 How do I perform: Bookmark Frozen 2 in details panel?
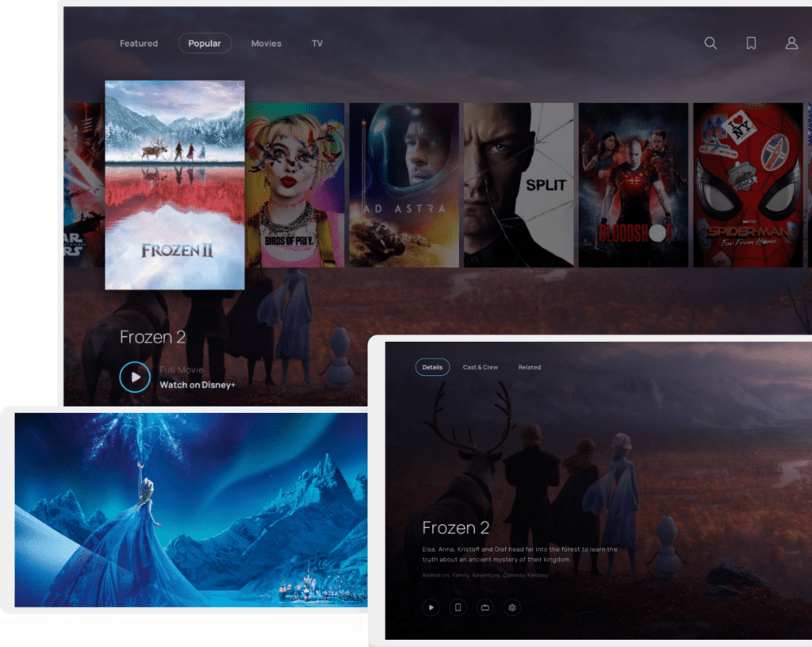[458, 607]
